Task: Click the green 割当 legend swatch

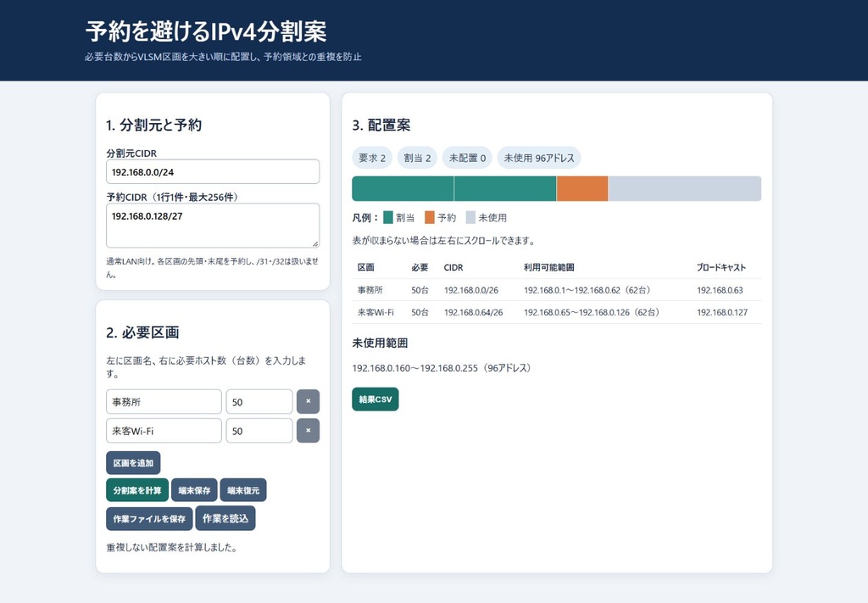Action: coord(388,217)
